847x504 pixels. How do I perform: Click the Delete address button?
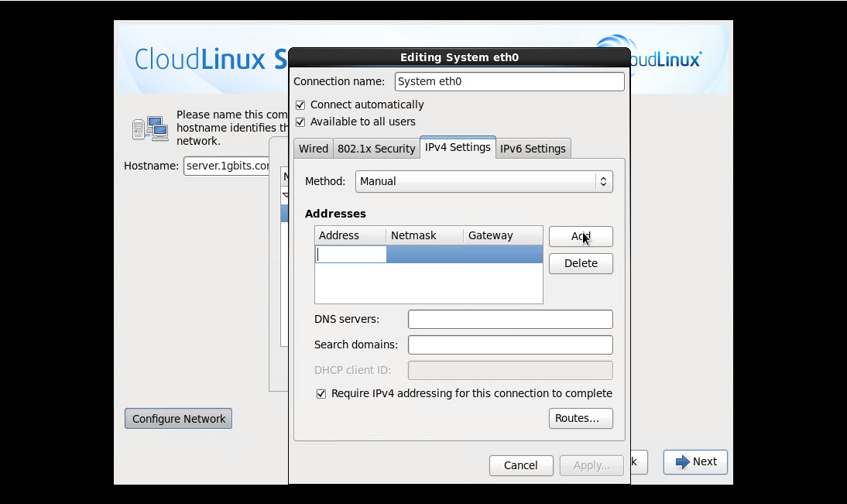pos(581,263)
